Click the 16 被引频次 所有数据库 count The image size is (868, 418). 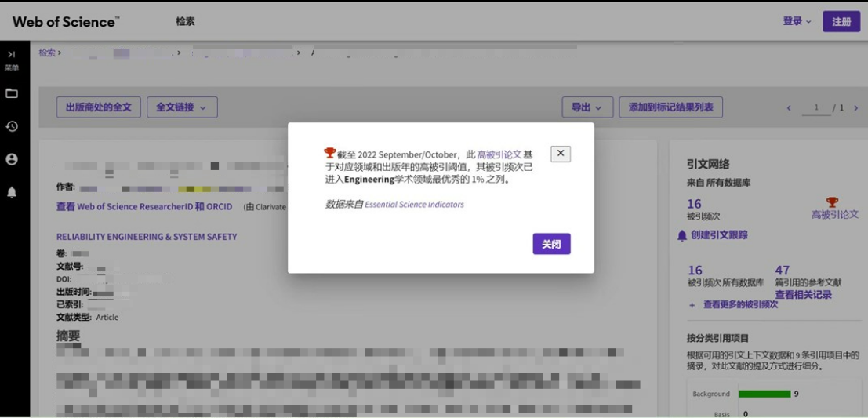(x=695, y=271)
